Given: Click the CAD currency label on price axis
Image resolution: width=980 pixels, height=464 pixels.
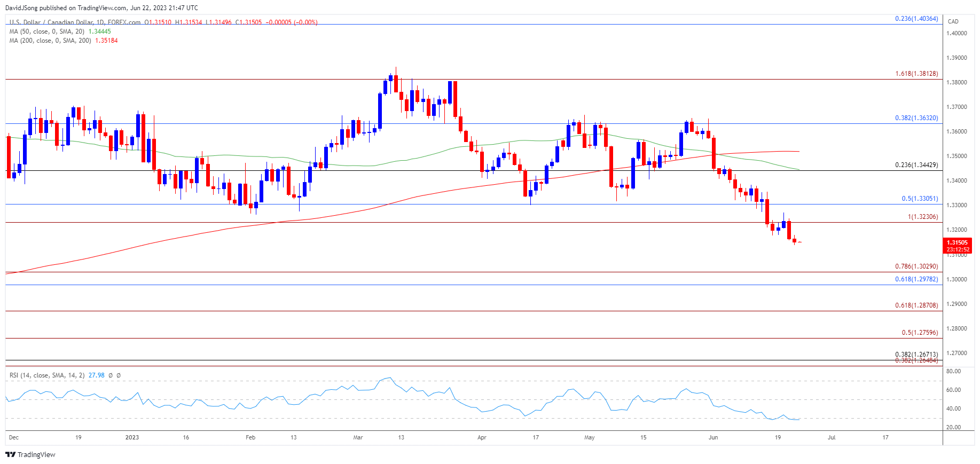Looking at the screenshot, I should pyautogui.click(x=953, y=21).
